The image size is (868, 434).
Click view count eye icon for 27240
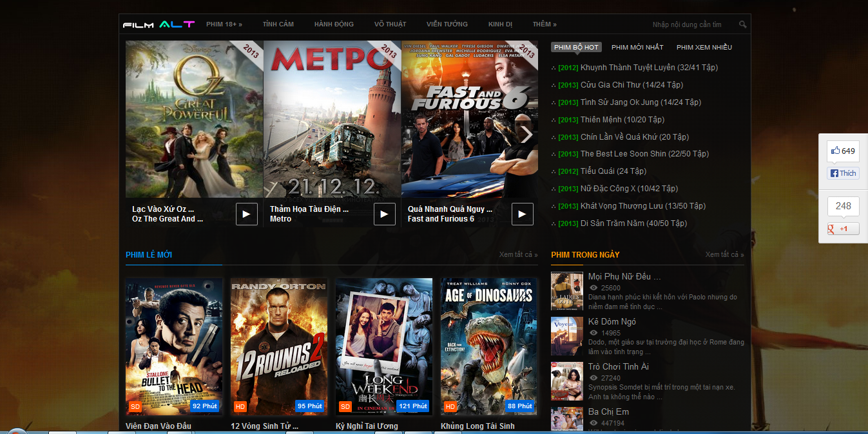593,378
